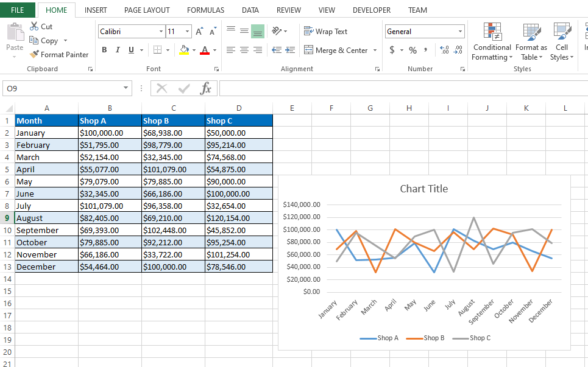Open the font size dropdown
The height and width of the screenshot is (367, 588).
click(186, 31)
